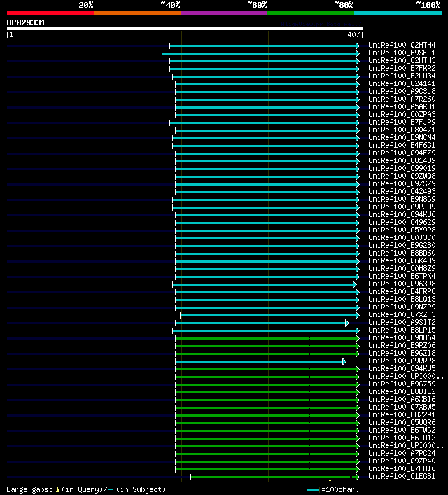Choose the UniRef100_A7R260 label
Screen dimensions: 448x495
click(402, 99)
